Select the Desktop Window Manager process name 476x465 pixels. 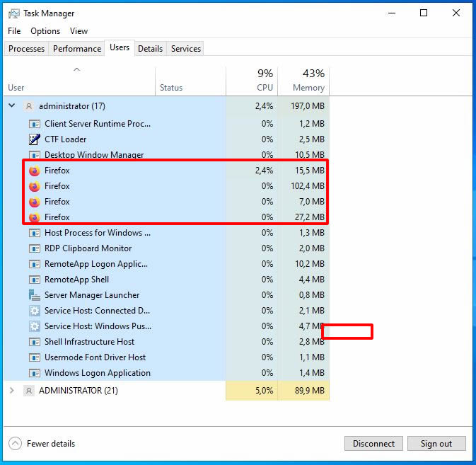pos(94,155)
